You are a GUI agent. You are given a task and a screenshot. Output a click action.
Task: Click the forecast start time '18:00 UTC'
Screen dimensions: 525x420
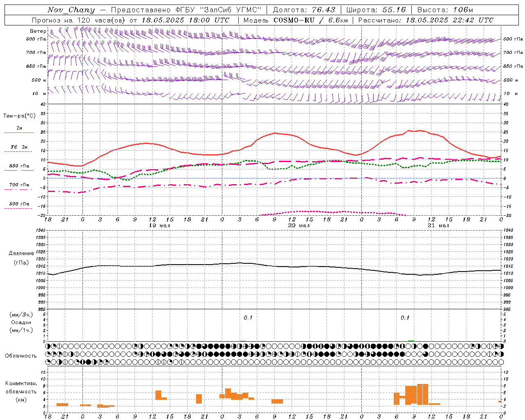210,20
